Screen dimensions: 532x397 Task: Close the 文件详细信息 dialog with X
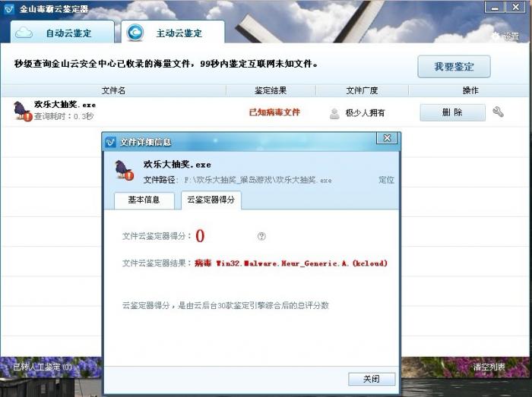387,138
